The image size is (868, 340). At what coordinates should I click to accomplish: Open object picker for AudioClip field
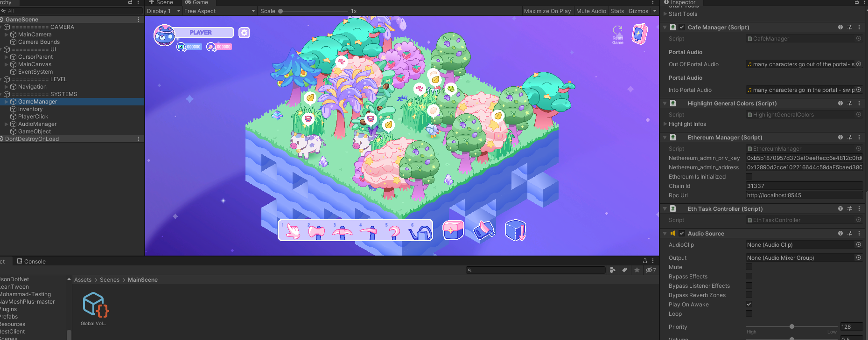tap(859, 245)
